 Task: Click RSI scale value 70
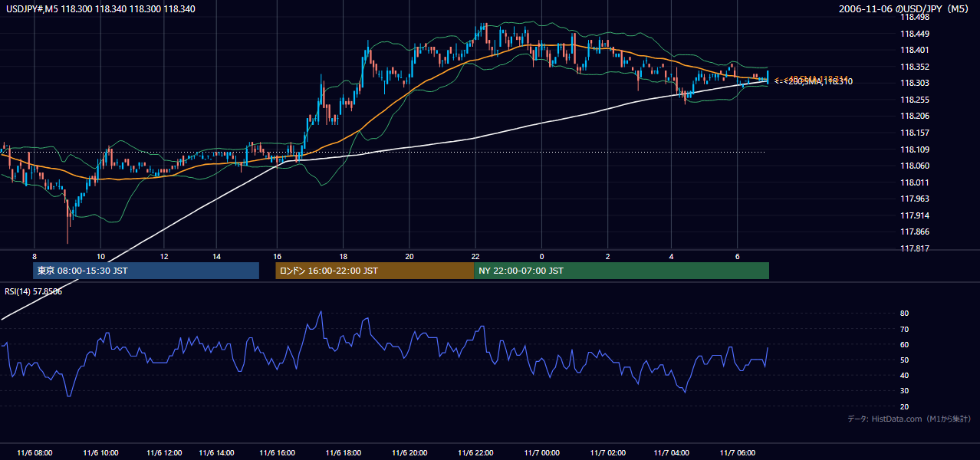(905, 329)
